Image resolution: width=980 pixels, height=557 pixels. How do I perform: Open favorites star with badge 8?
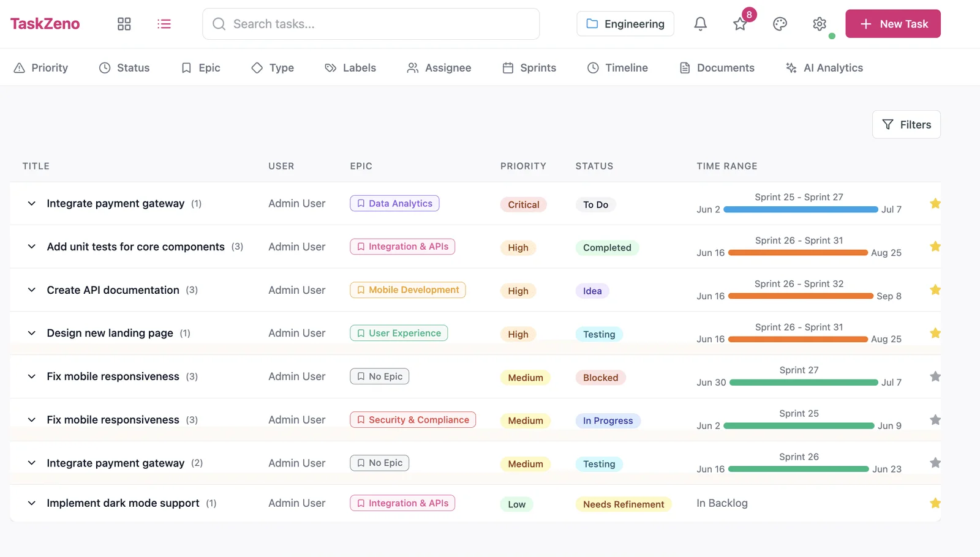[740, 24]
